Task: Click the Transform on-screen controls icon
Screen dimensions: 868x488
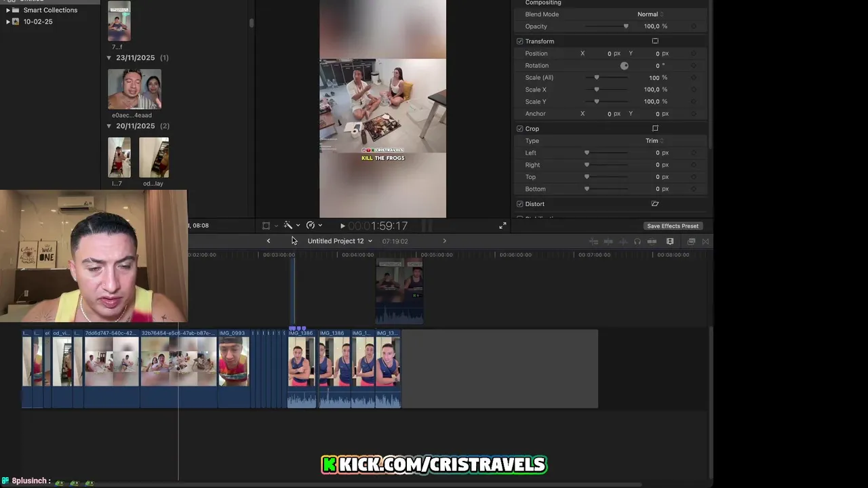Action: pyautogui.click(x=655, y=41)
